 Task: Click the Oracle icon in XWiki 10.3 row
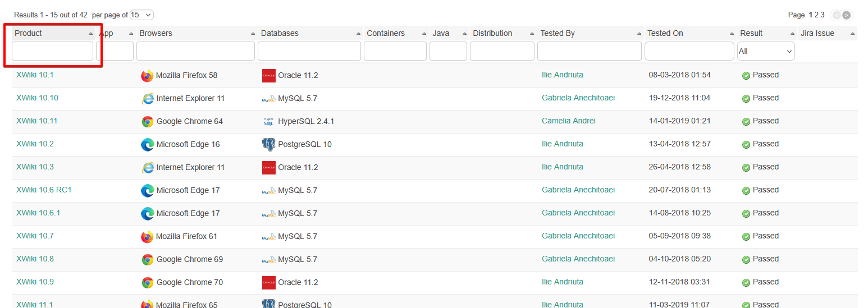(x=269, y=168)
